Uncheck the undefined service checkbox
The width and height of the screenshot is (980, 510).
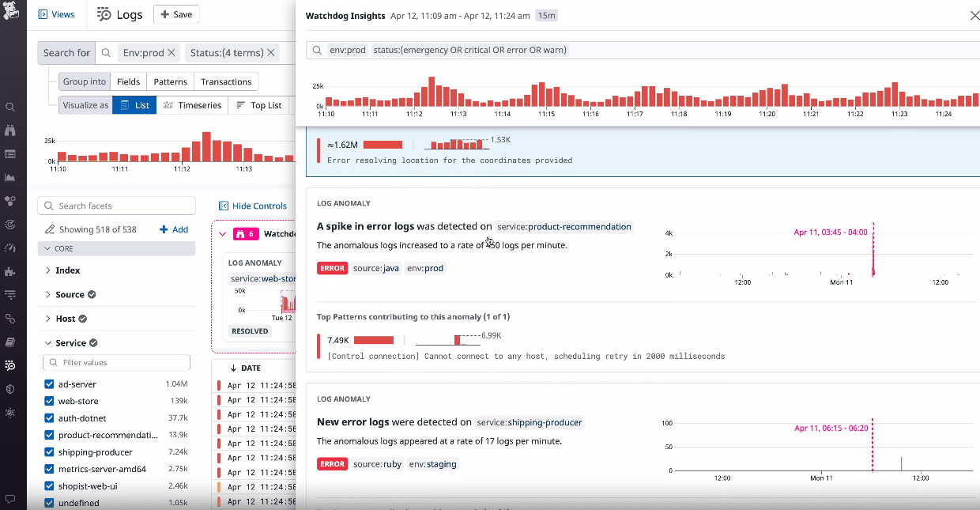click(x=49, y=503)
